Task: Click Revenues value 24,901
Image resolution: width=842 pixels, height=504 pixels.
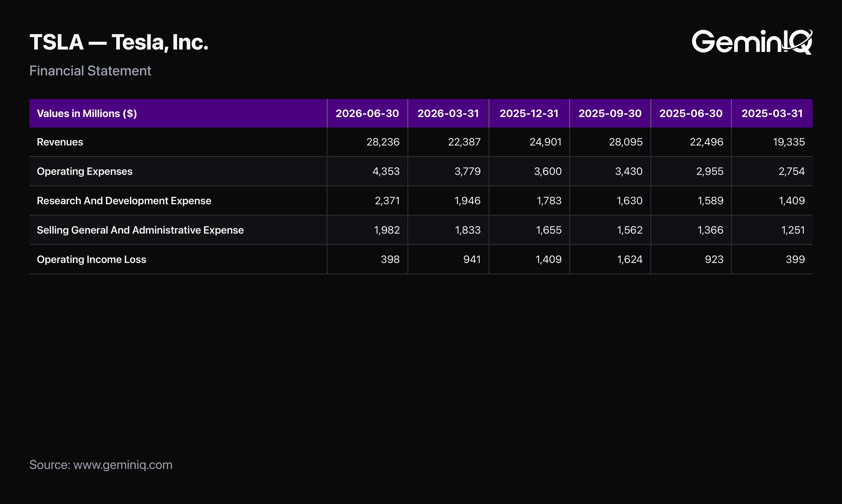Action: (x=545, y=142)
